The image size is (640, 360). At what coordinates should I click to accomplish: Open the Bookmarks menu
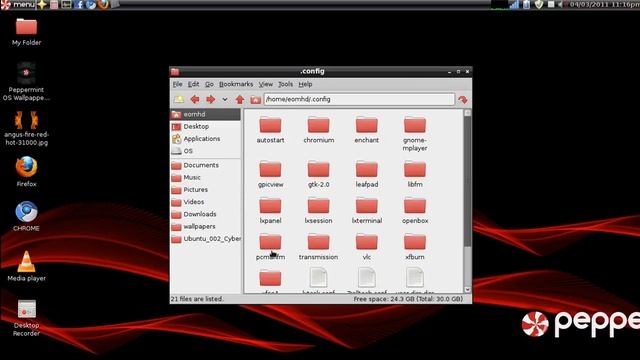click(x=236, y=84)
